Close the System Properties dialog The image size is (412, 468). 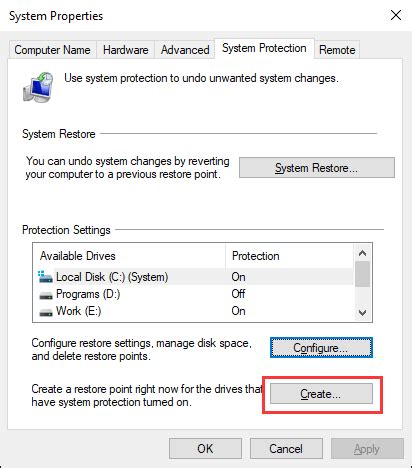click(x=396, y=15)
